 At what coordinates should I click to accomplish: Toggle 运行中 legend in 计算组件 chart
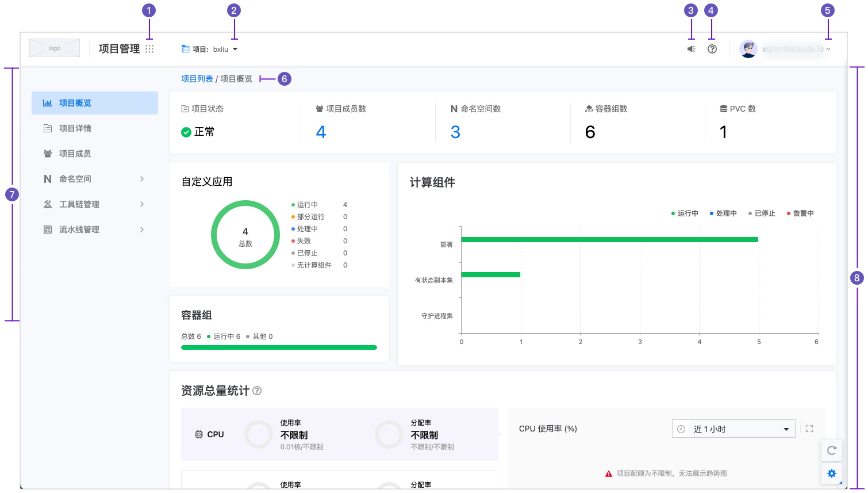pos(685,213)
